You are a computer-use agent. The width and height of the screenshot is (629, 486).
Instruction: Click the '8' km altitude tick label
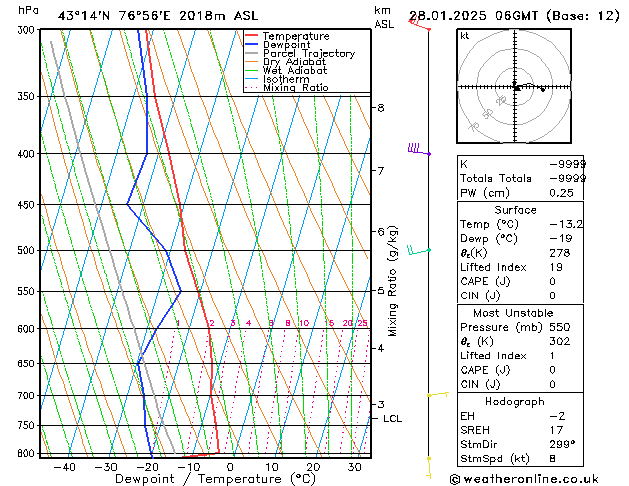pyautogui.click(x=381, y=108)
